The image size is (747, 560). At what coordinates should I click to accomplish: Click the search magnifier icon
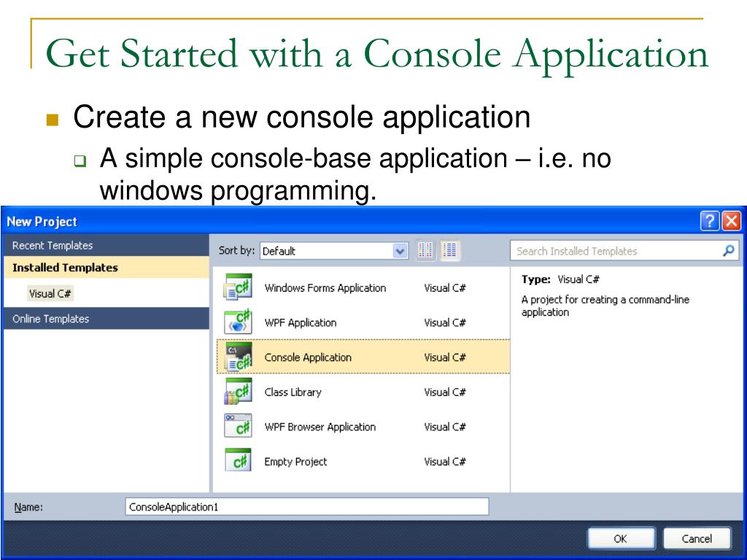[x=729, y=251]
